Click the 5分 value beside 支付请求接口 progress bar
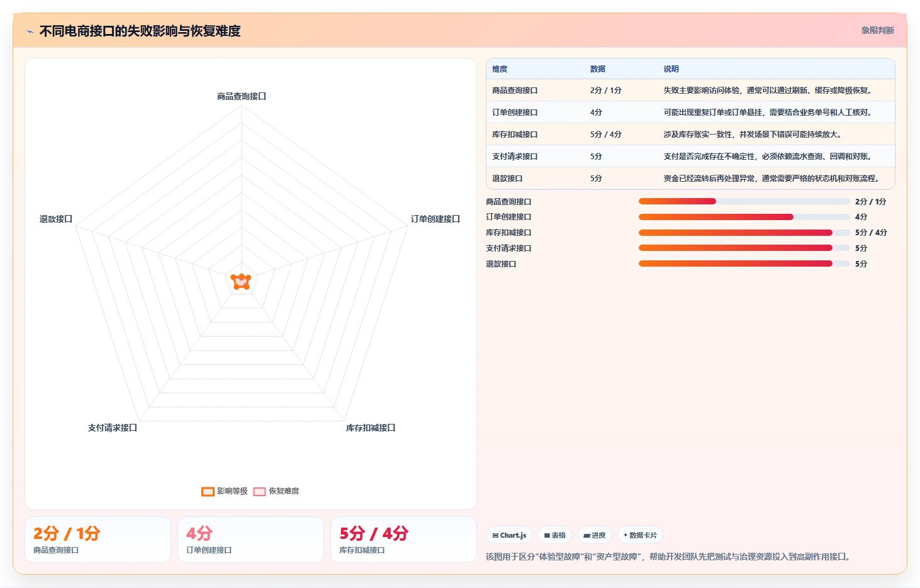This screenshot has height=588, width=920. click(x=861, y=248)
